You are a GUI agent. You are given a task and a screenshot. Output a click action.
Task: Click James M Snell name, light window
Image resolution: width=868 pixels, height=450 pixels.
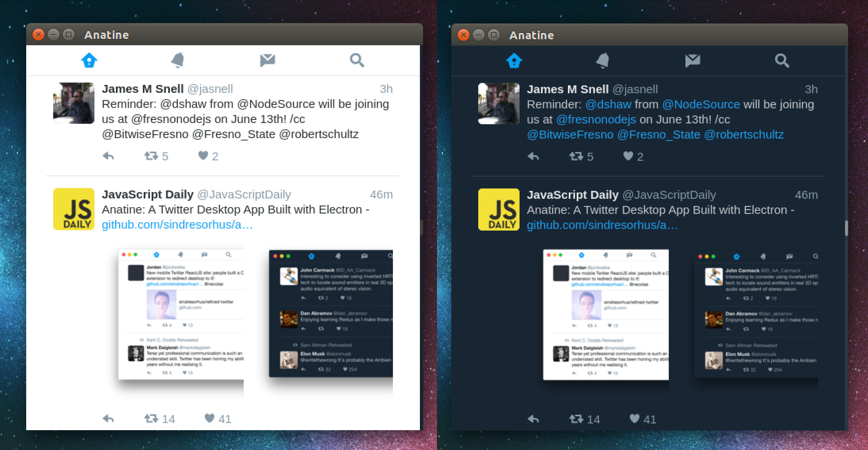point(143,89)
